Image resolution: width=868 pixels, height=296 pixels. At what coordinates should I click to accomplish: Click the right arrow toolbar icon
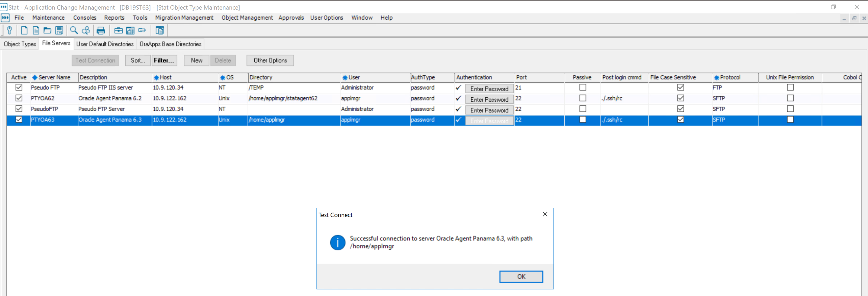[x=142, y=30]
